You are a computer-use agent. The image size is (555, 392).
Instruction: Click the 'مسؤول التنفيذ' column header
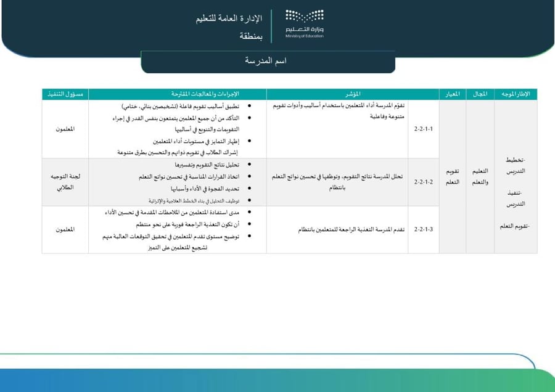[x=65, y=94]
